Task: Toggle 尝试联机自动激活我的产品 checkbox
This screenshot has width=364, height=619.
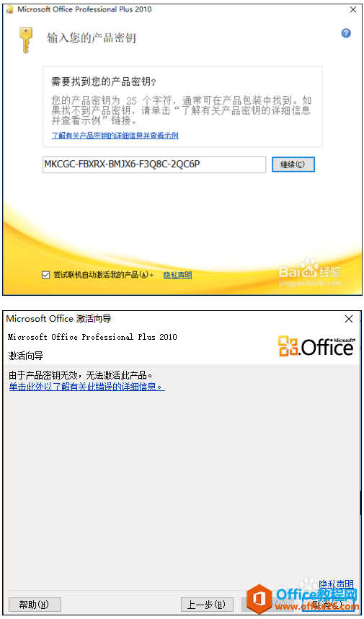Action: click(45, 275)
